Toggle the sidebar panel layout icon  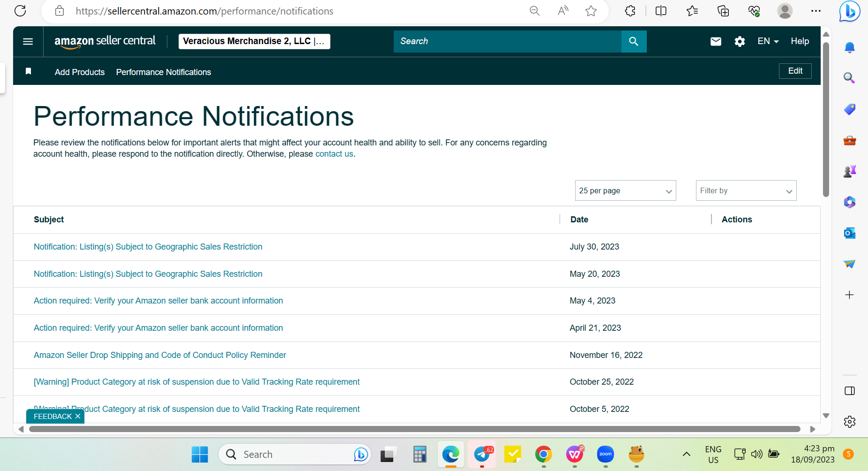pyautogui.click(x=850, y=391)
